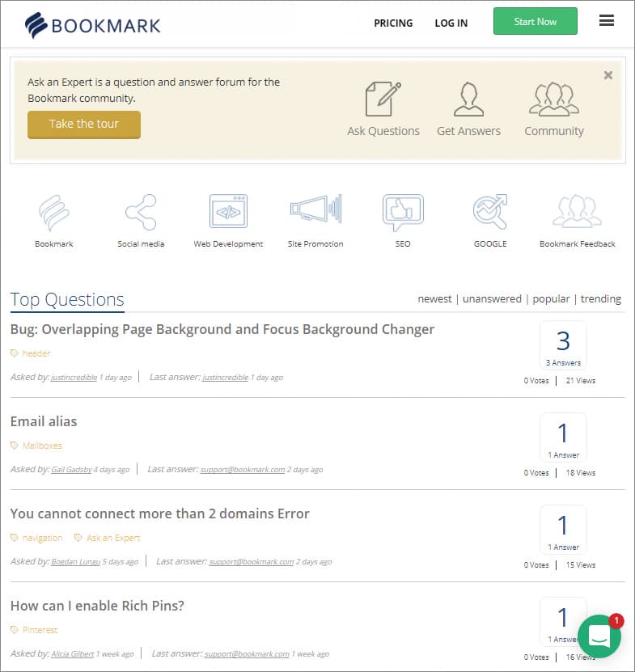Sort questions by newest
This screenshot has width=635, height=672.
tap(434, 298)
